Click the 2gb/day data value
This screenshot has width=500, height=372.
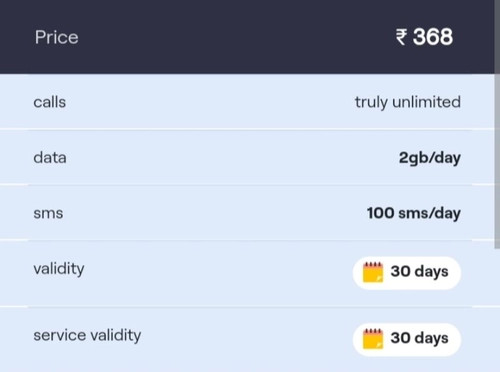click(430, 158)
